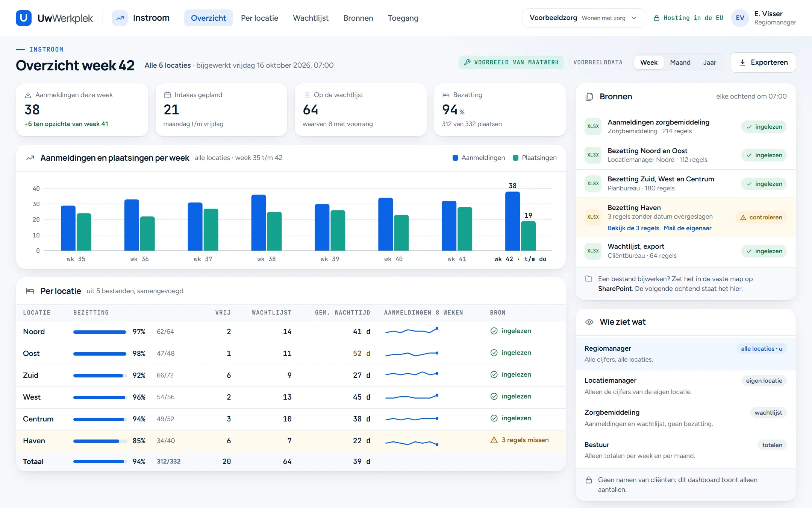
Task: Switch period toggle to Maand
Action: click(x=680, y=62)
